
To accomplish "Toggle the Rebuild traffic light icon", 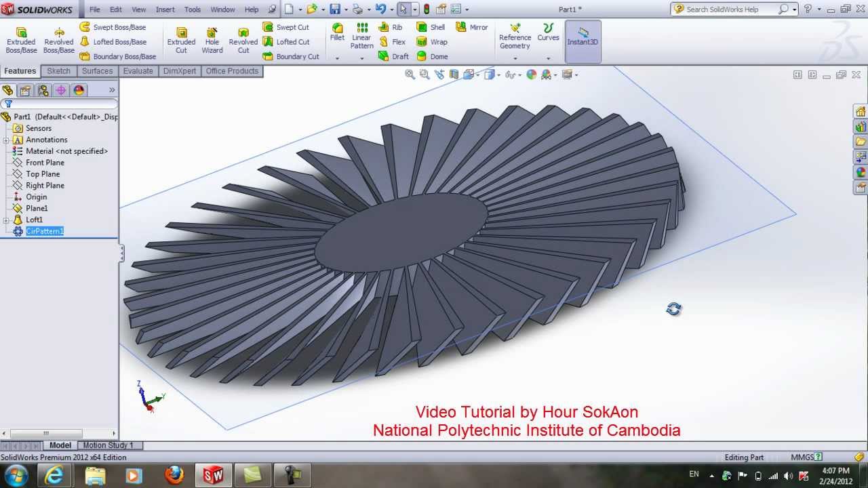I will [426, 9].
